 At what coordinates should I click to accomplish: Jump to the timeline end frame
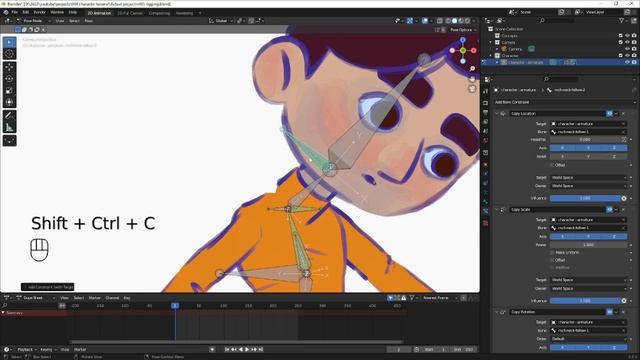pyautogui.click(x=260, y=349)
